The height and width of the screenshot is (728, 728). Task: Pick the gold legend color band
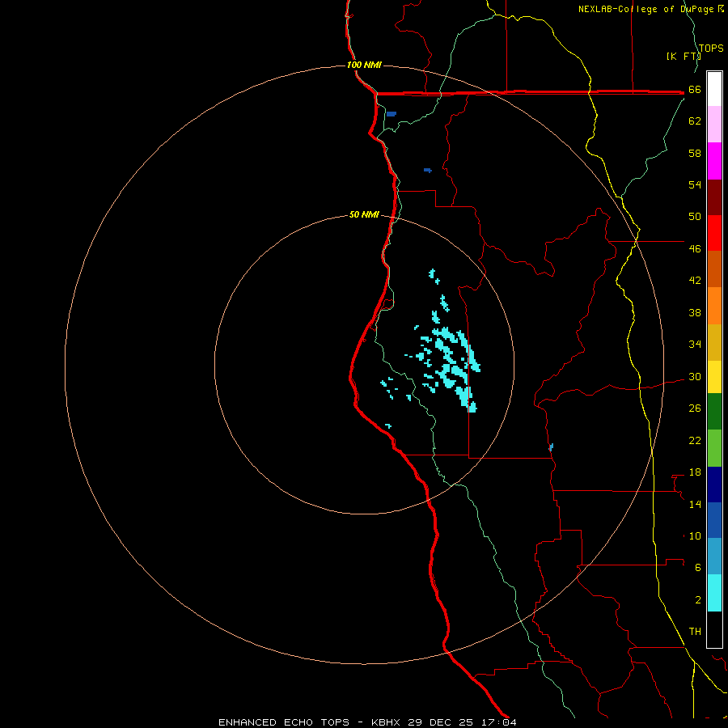tap(714, 342)
